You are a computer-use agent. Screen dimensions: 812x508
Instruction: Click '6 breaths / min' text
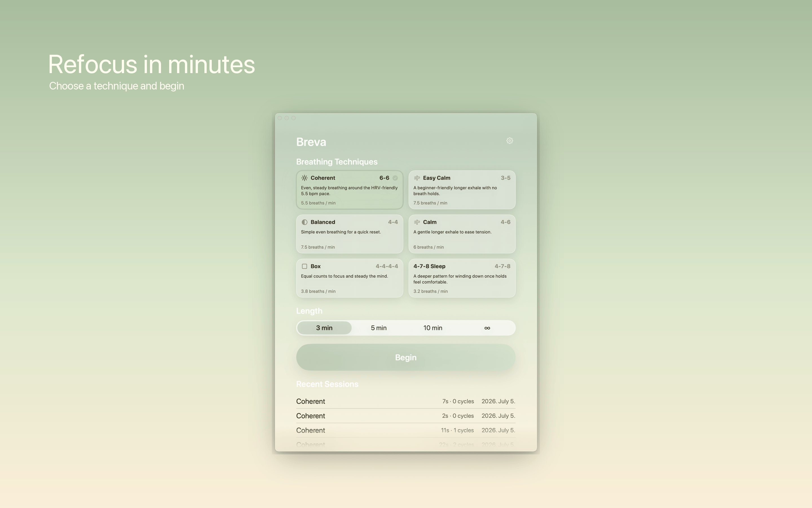click(x=429, y=247)
